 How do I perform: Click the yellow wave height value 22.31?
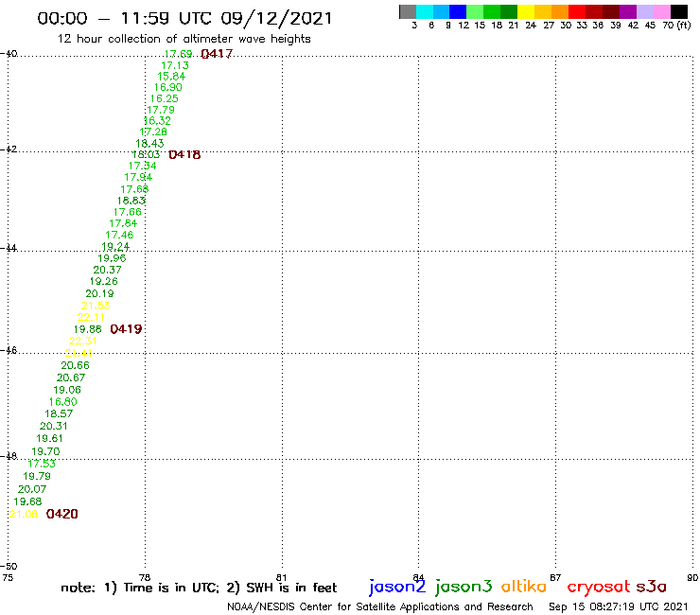(x=83, y=342)
